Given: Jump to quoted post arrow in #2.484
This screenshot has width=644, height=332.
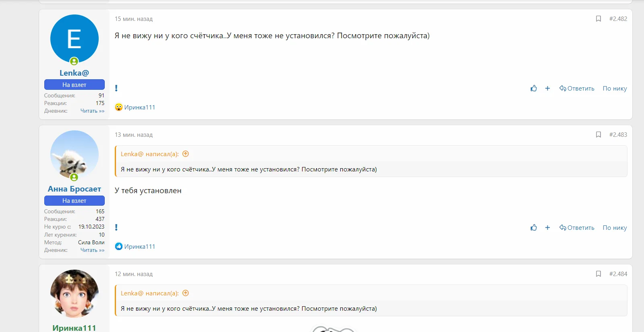Looking at the screenshot, I should coord(186,293).
